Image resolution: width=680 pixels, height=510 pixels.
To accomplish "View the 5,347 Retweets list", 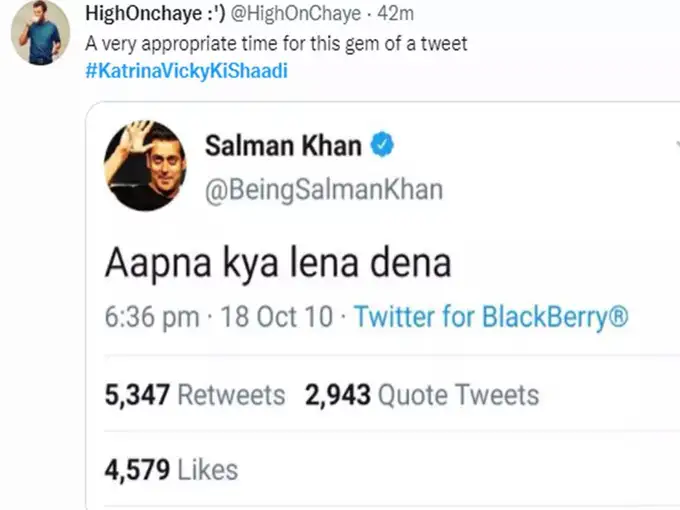I will click(x=195, y=395).
